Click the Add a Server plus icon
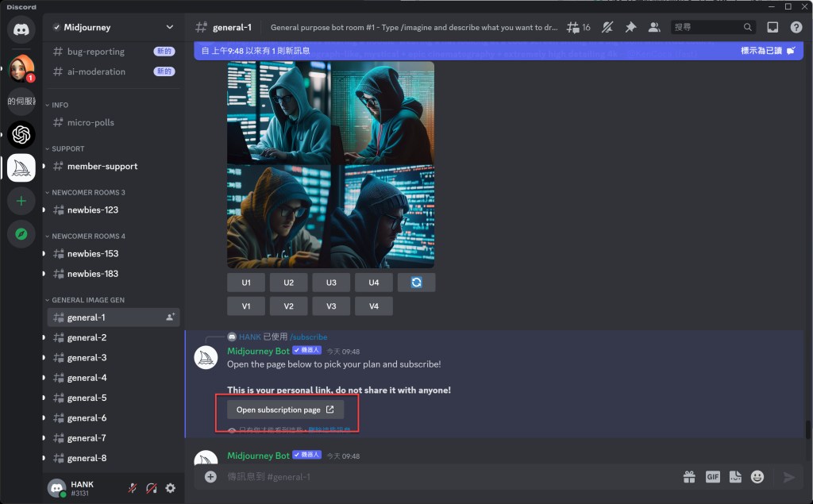The image size is (813, 504). pos(21,201)
